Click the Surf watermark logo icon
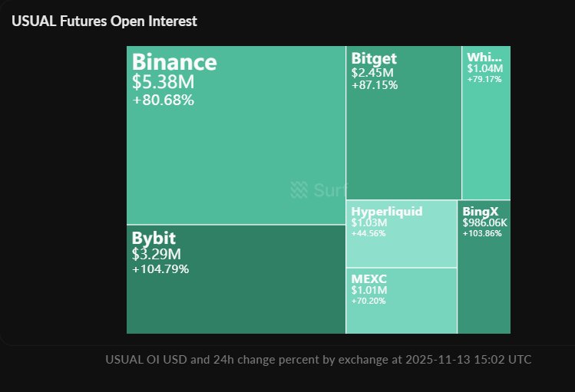This screenshot has width=575, height=392. (299, 190)
